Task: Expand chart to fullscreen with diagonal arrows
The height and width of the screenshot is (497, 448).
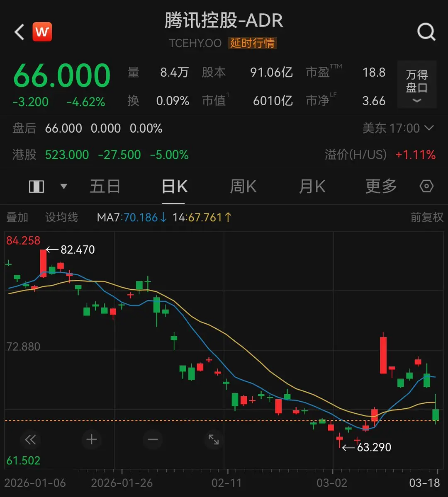Action: click(x=214, y=439)
